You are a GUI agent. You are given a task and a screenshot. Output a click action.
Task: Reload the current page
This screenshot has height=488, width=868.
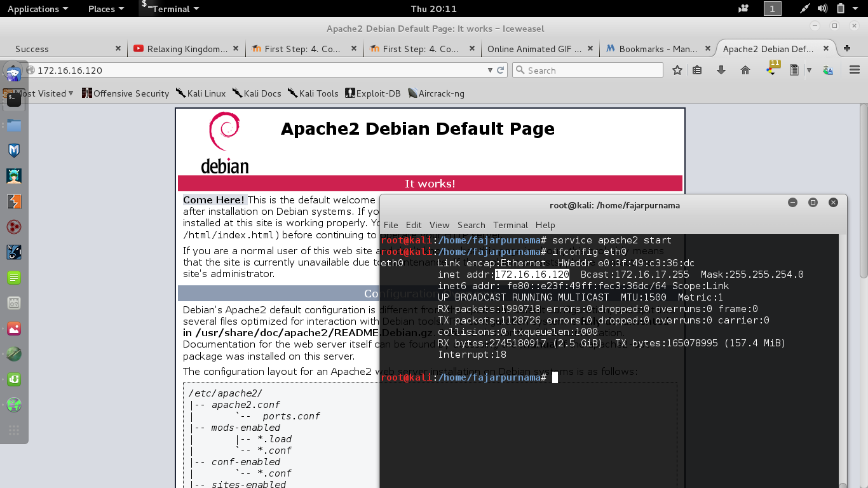(501, 71)
